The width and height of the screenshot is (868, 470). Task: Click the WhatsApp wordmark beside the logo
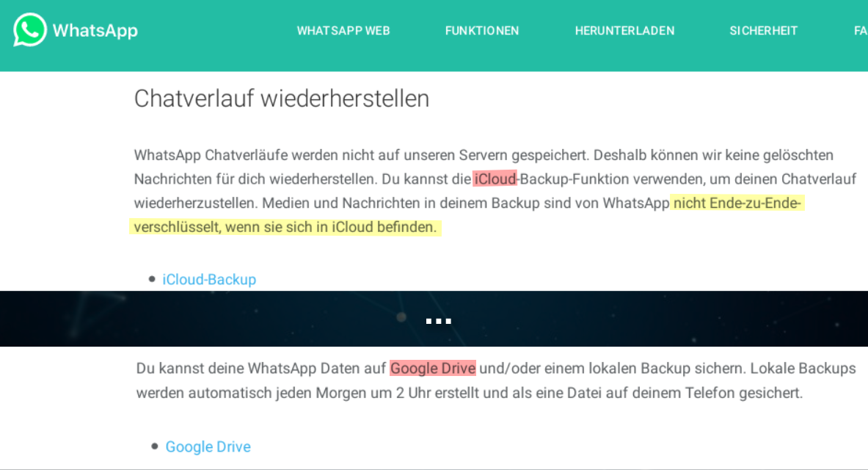(x=95, y=31)
